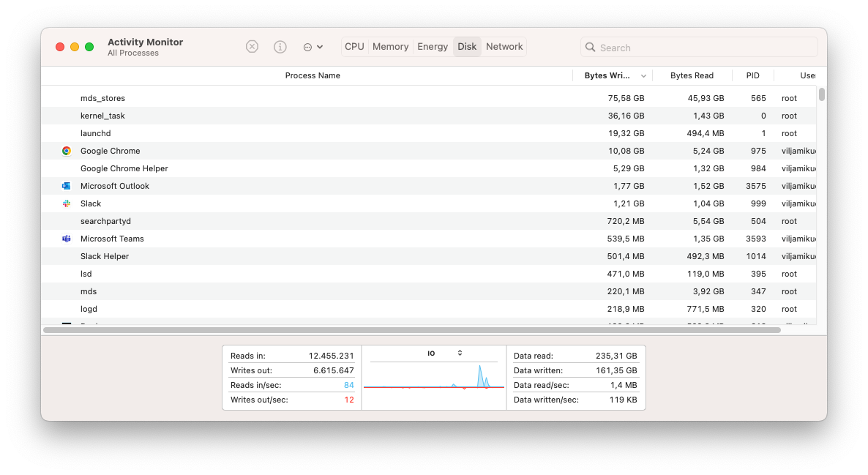
Task: Click the Microsoft Teams process name
Action: click(112, 239)
